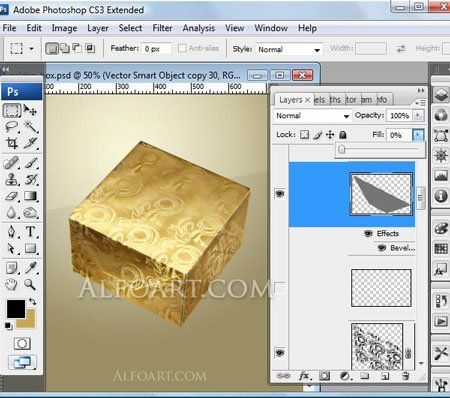
Task: Select the Slice tool
Action: 30,143
